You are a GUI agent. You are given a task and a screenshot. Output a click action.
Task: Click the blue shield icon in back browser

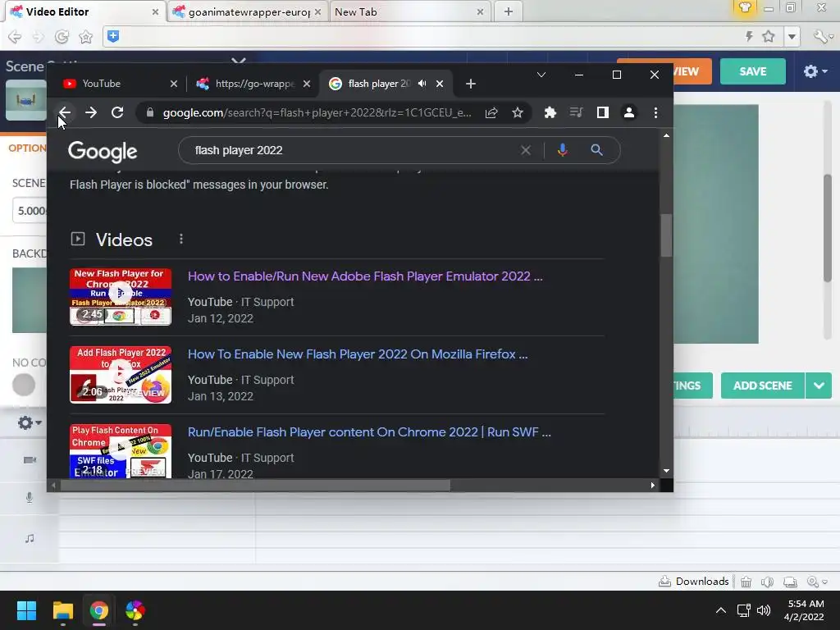[113, 36]
